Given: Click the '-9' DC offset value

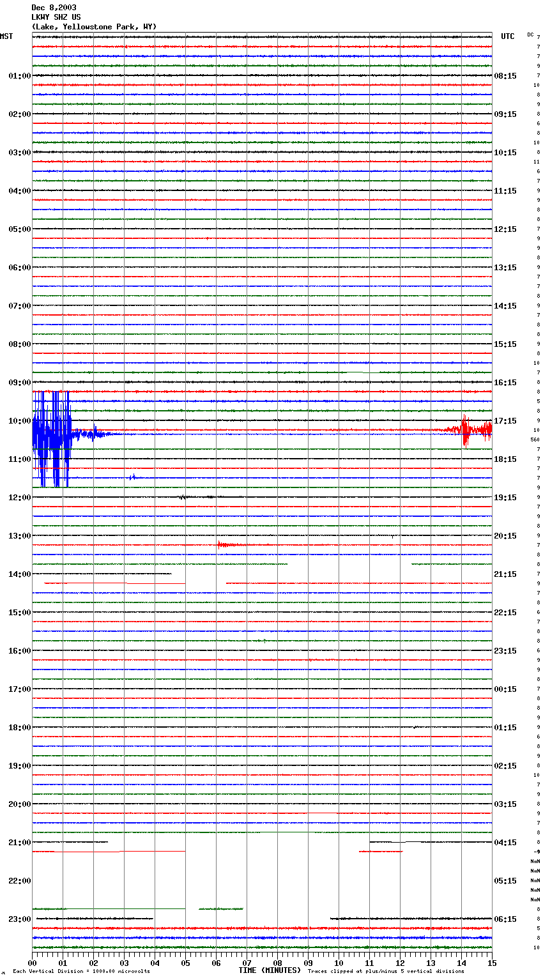Looking at the screenshot, I should pyautogui.click(x=537, y=852).
